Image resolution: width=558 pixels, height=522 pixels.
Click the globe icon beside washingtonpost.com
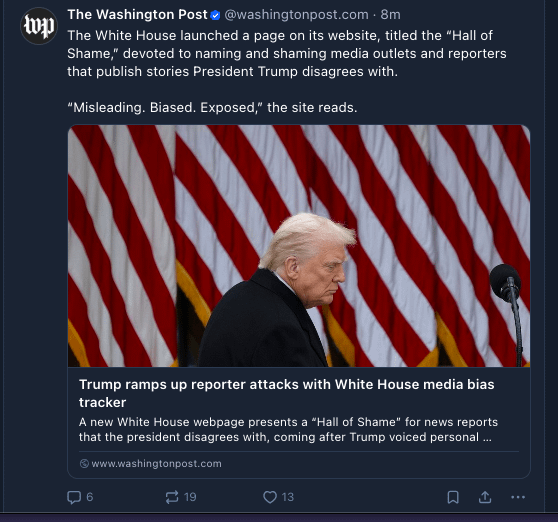[84, 464]
